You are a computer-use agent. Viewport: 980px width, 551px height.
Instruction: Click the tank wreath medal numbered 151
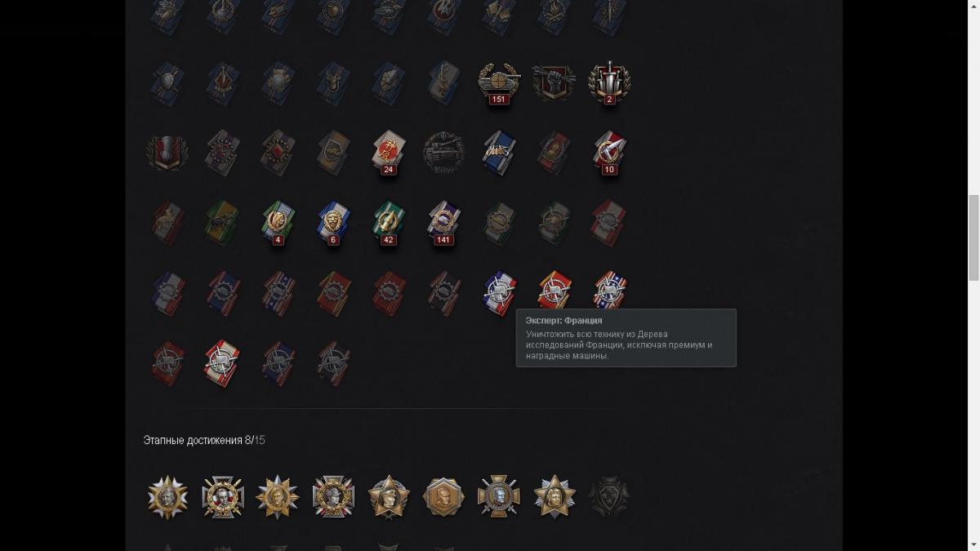(498, 82)
